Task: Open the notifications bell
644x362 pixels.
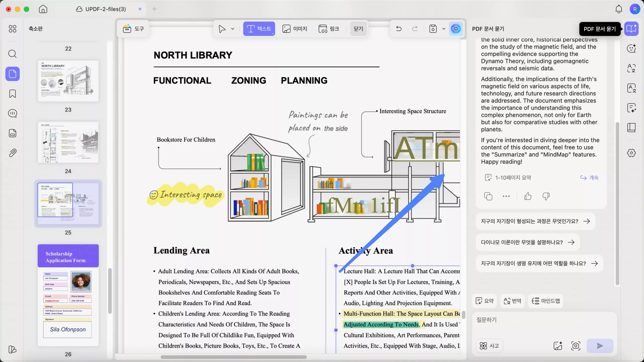Action: [619, 9]
